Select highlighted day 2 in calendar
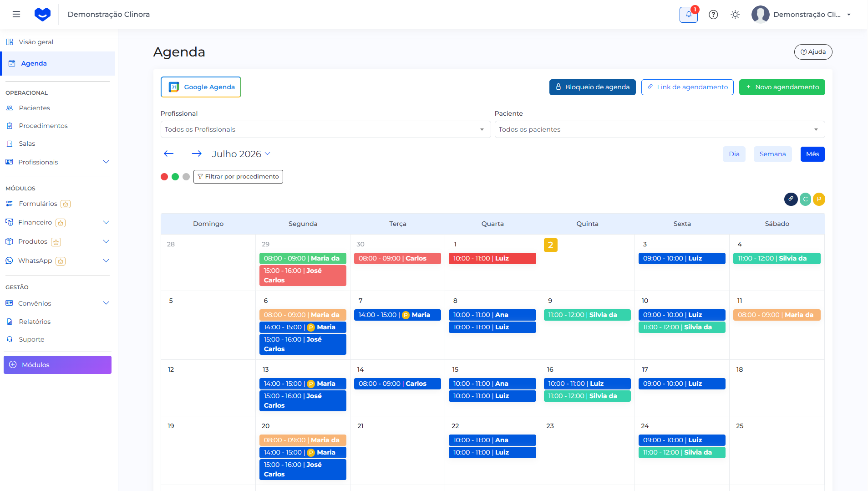The height and width of the screenshot is (491, 868). pyautogui.click(x=550, y=245)
